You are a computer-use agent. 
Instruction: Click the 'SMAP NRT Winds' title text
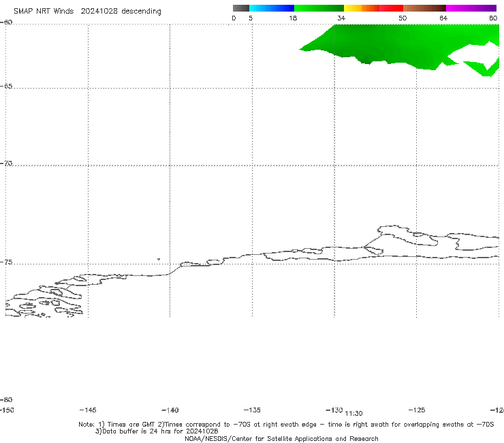[x=44, y=11]
